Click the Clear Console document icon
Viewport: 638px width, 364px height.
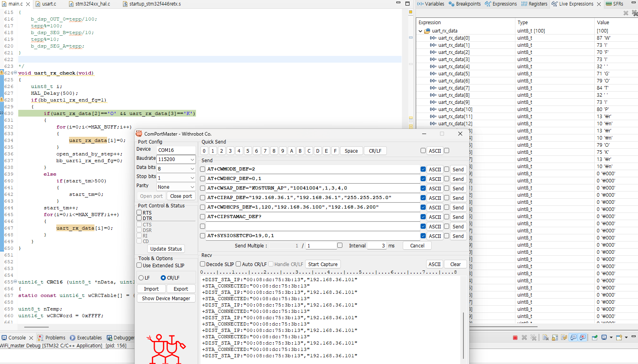pyautogui.click(x=546, y=337)
